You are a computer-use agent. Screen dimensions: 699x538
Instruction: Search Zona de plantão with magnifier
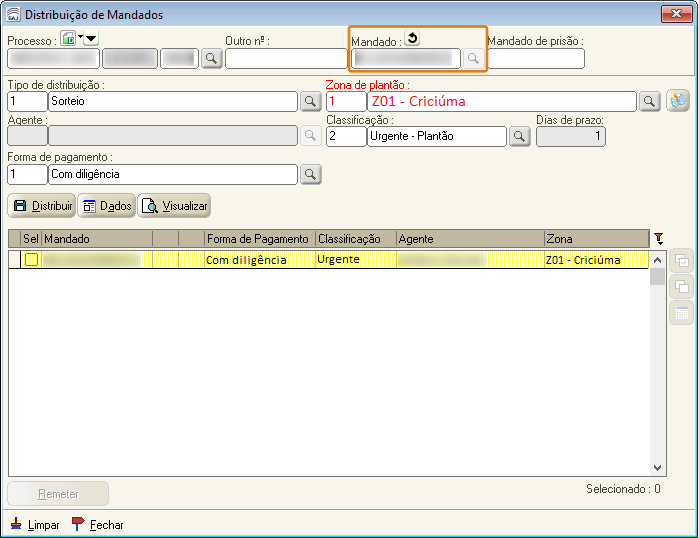[x=650, y=101]
